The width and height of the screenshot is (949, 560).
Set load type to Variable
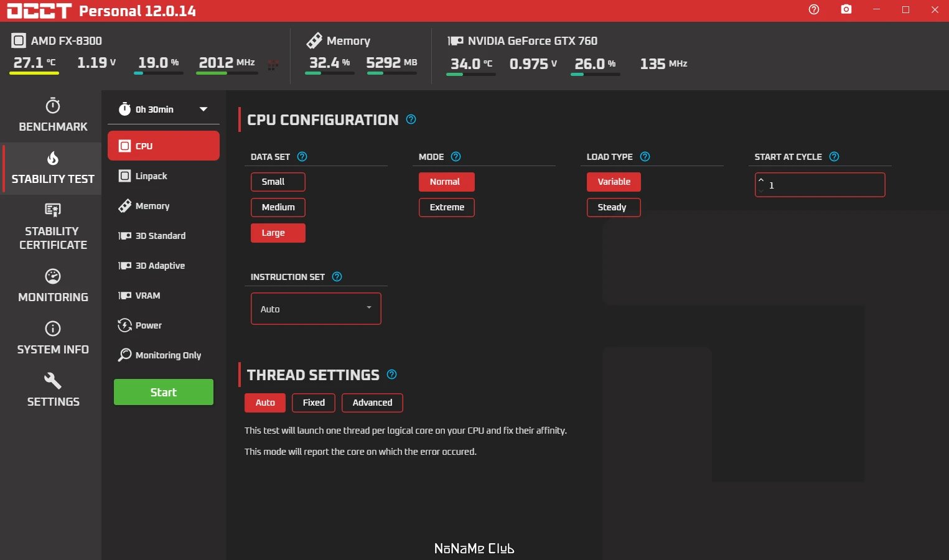click(614, 182)
